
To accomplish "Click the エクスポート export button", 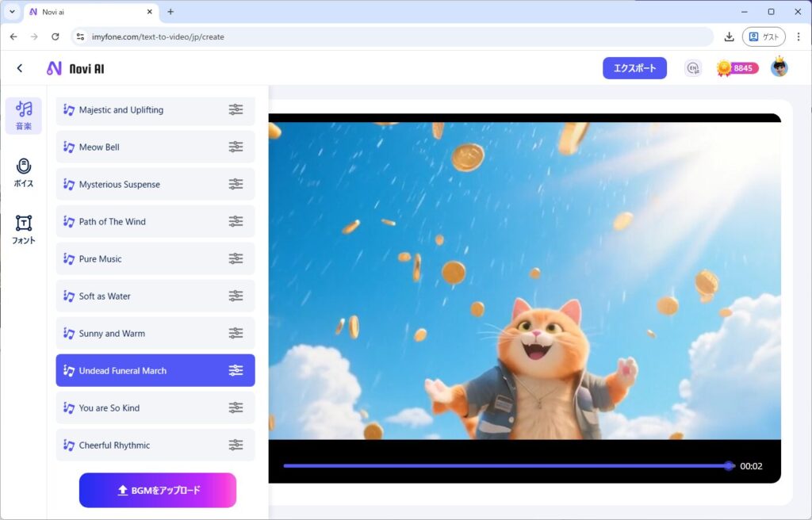I will (x=634, y=68).
